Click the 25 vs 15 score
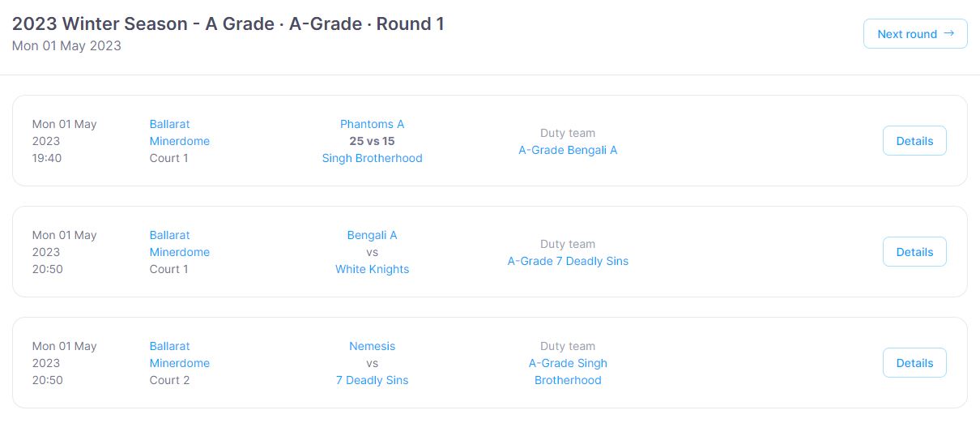 pos(372,141)
